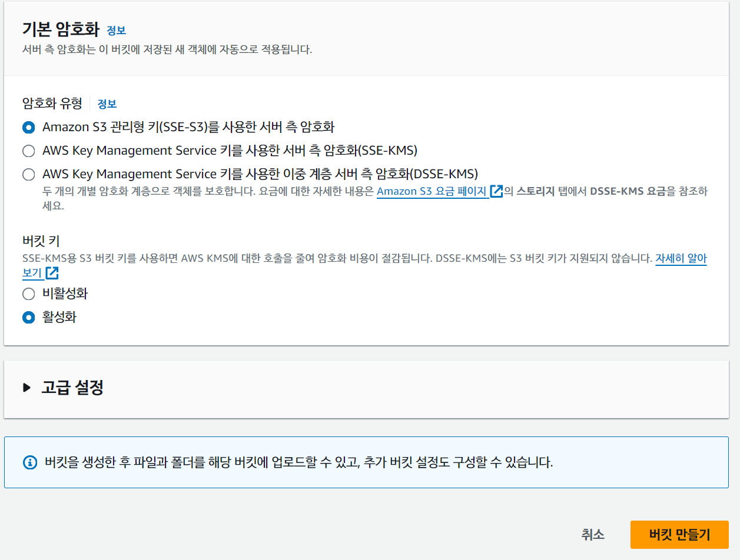740x560 pixels.
Task: Click the 기본 암호화 heading text
Action: (61, 29)
